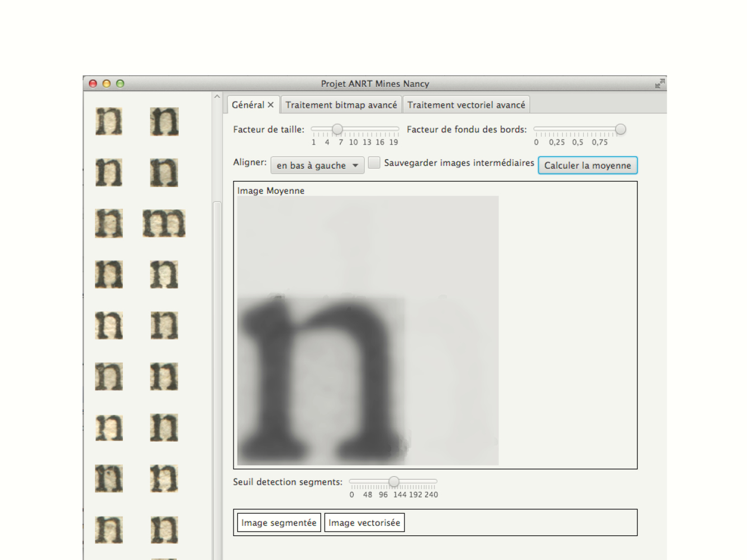Select the Général tab
747x560 pixels.
point(248,105)
